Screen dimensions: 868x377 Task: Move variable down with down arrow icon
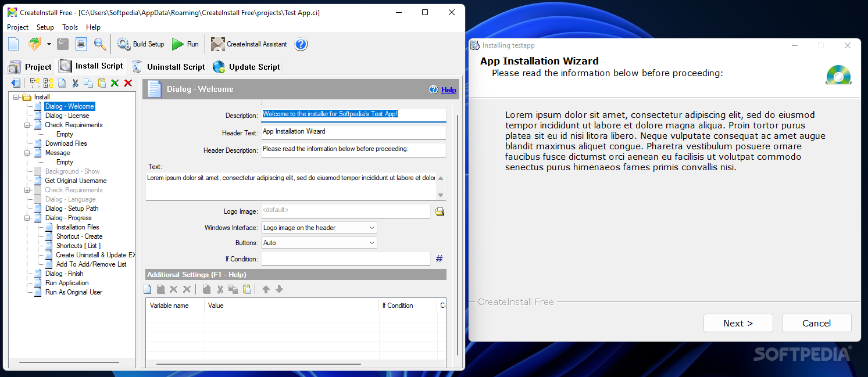279,289
